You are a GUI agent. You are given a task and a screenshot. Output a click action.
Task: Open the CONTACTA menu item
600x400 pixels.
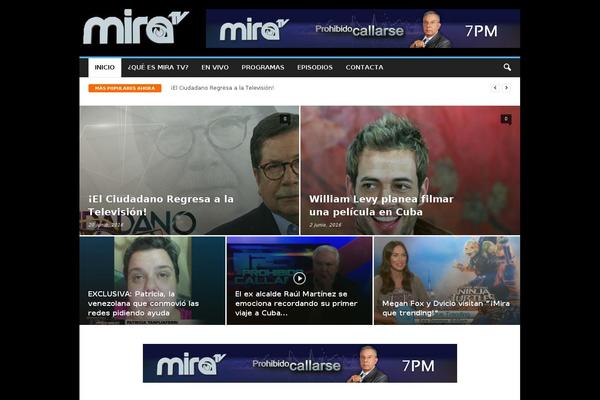click(364, 67)
